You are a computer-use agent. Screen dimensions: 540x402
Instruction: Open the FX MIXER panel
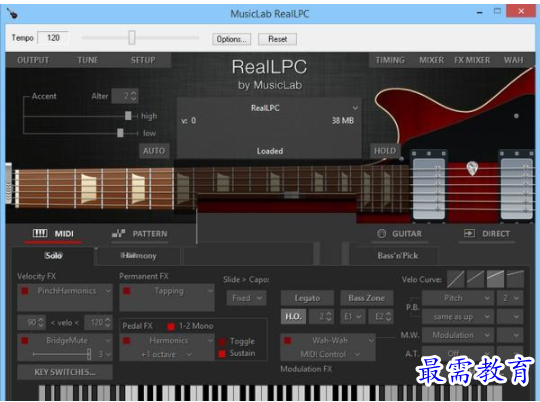[472, 60]
